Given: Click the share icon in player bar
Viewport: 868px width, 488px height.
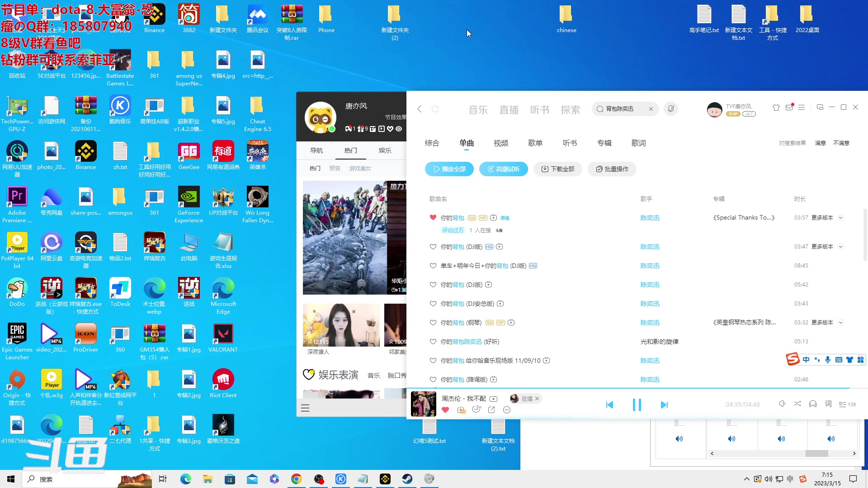Looking at the screenshot, I should pyautogui.click(x=491, y=410).
